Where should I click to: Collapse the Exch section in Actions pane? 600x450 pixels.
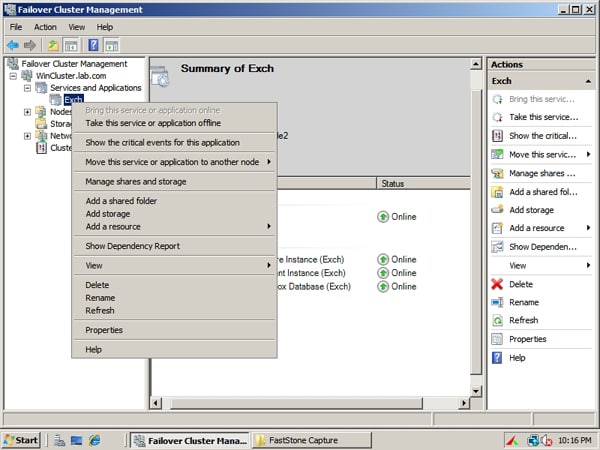point(588,81)
